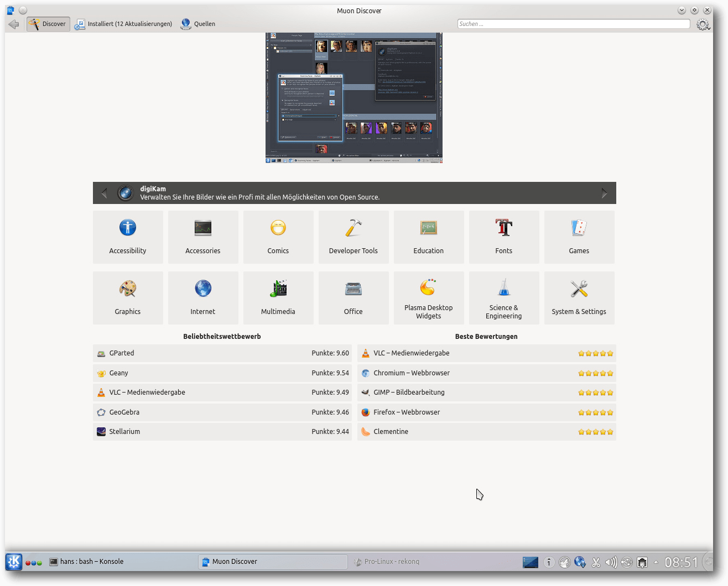
Task: Open GParted in popularity list
Action: pyautogui.click(x=222, y=353)
